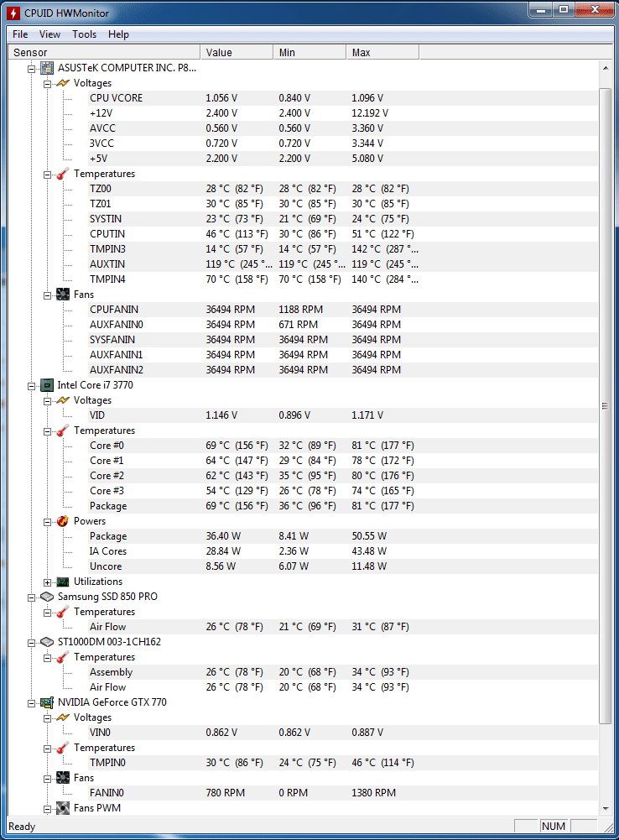Viewport: 619px width, 840px height.
Task: Select the TMPIN0 temperature row
Action: (x=343, y=762)
